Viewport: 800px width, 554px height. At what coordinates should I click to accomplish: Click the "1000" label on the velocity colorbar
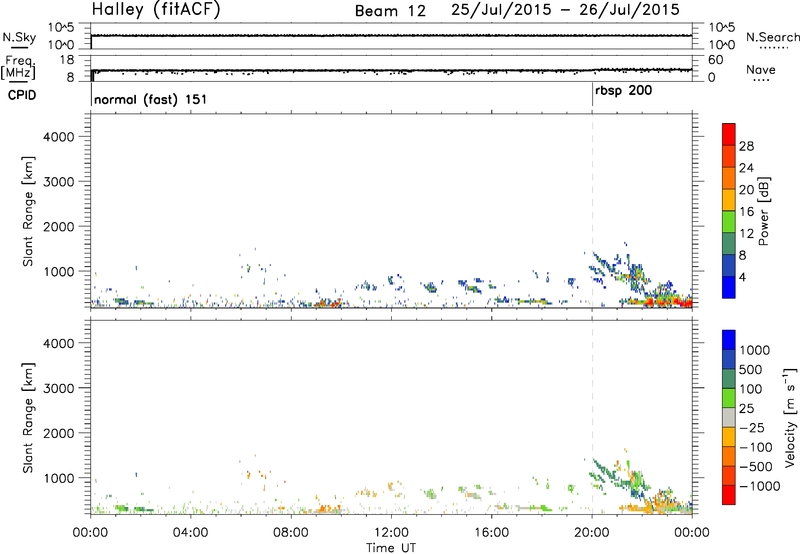pyautogui.click(x=755, y=350)
